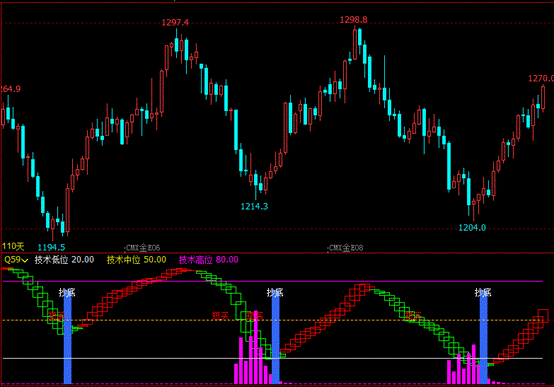Select the leftmost 抄底 signal label

coord(67,292)
